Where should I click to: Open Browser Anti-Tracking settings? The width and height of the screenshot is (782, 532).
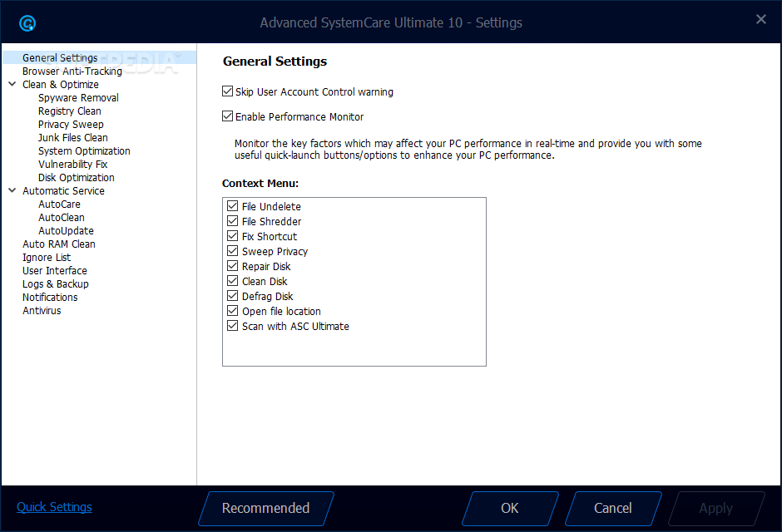pyautogui.click(x=72, y=71)
